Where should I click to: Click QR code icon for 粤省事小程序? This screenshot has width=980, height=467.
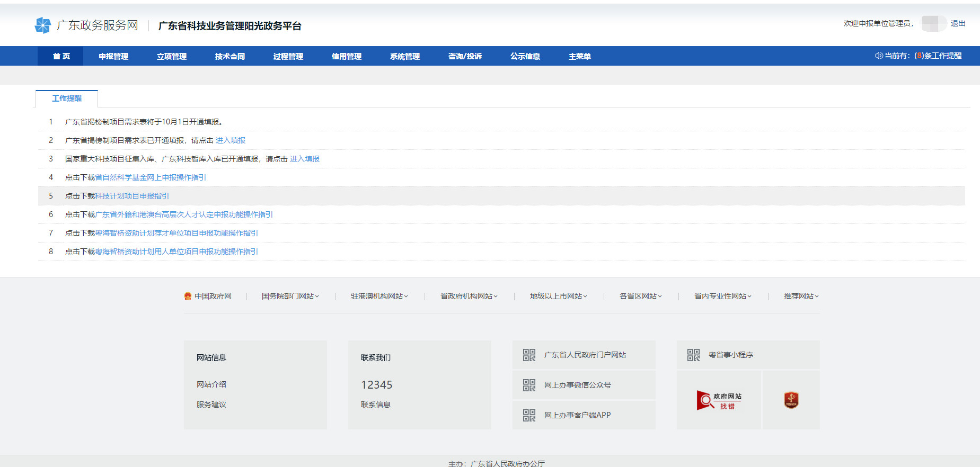(693, 355)
